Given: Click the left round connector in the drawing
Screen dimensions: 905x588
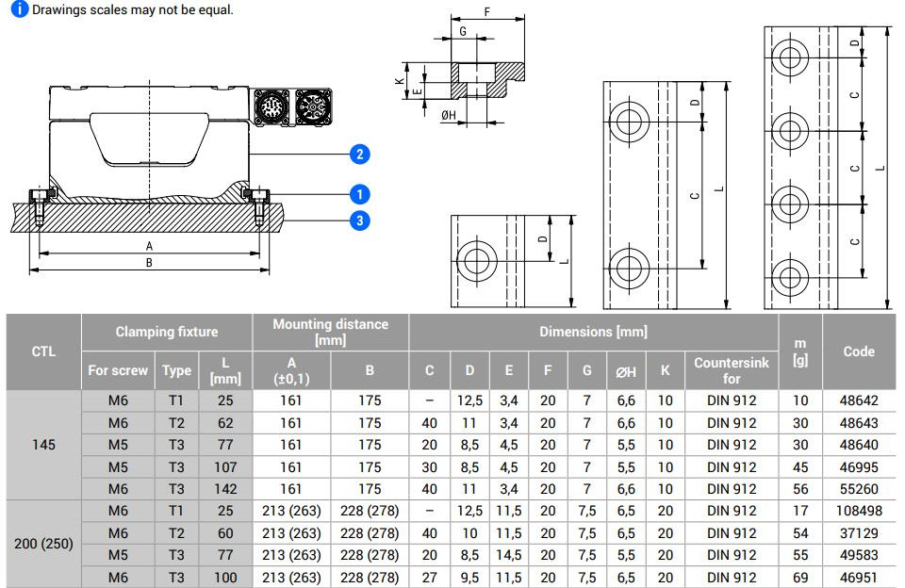Looking at the screenshot, I should click(271, 106).
